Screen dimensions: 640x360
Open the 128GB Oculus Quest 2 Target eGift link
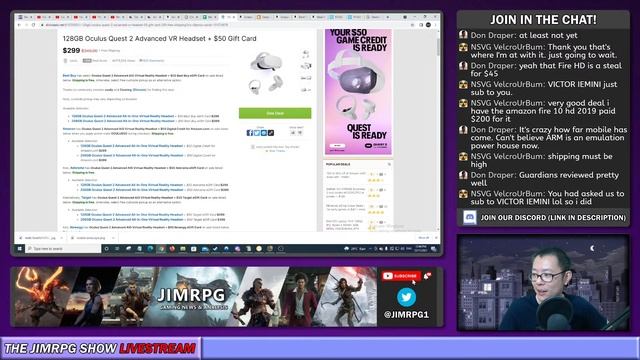(131, 214)
